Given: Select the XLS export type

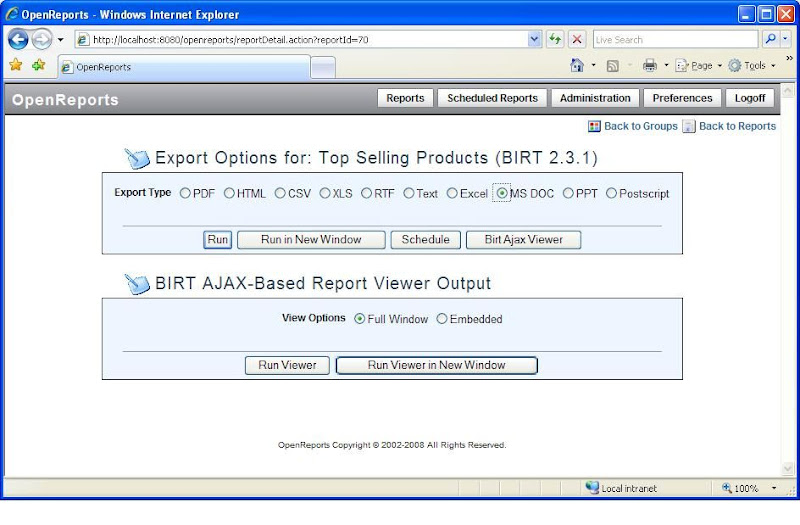Looking at the screenshot, I should pyautogui.click(x=325, y=193).
